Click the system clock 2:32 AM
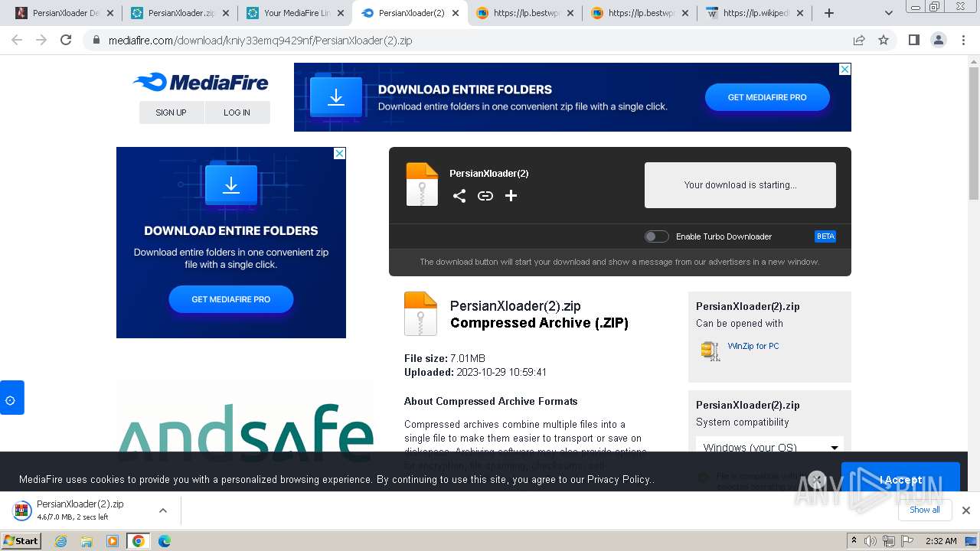 (941, 541)
